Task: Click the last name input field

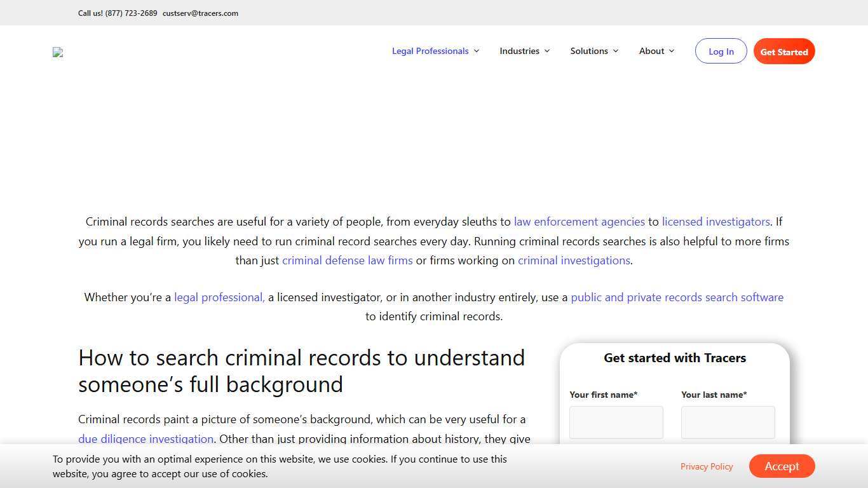Action: point(728,422)
